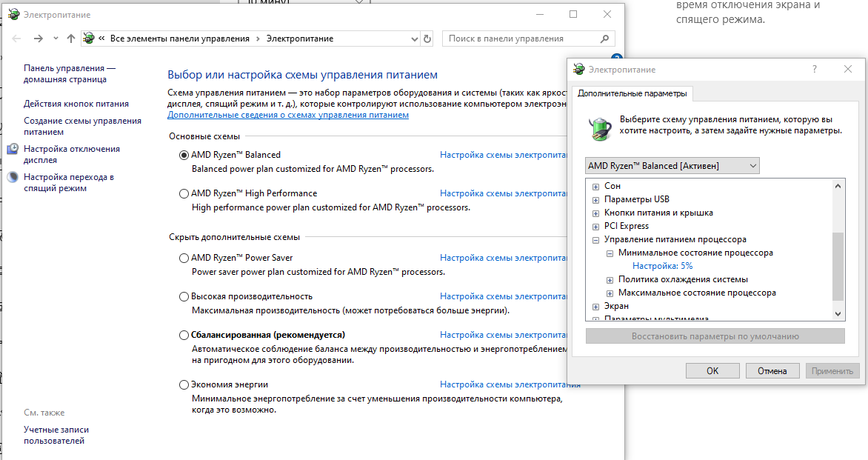Click 'Восстановить параметры по умолчанию' button
The width and height of the screenshot is (868, 460).
715,336
